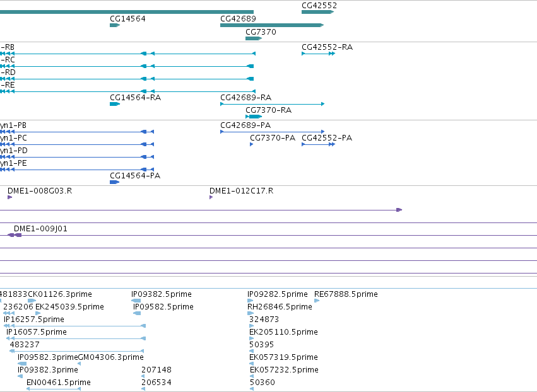Click the IP09382.5prime EST label
This screenshot has width=537, height=392.
[162, 294]
